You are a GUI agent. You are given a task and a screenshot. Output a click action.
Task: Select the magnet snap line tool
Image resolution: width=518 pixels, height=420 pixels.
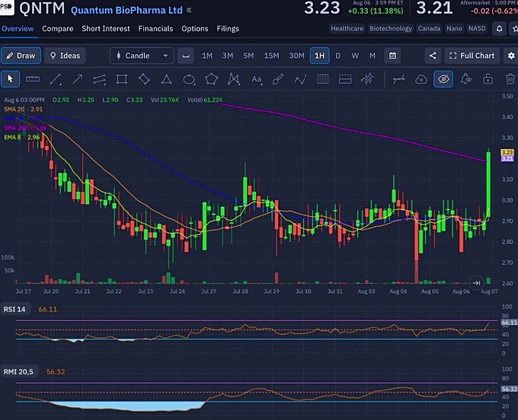pos(398,79)
